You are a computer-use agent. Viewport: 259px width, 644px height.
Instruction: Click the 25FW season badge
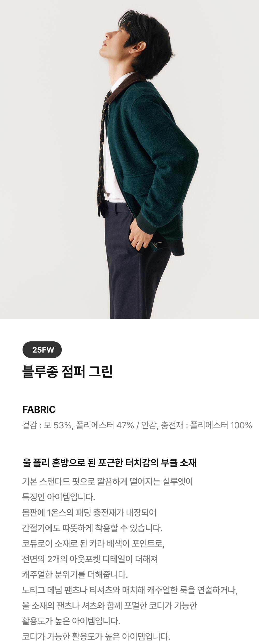point(42,350)
